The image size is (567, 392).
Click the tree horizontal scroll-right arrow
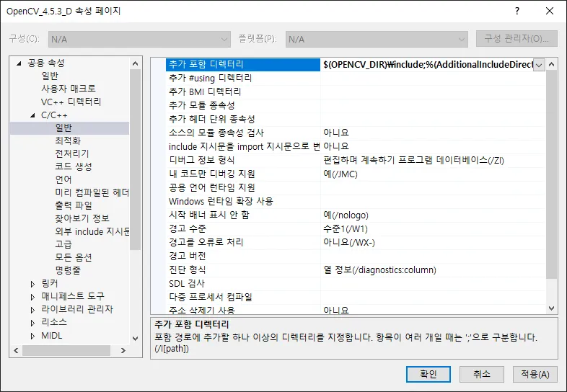(123, 350)
